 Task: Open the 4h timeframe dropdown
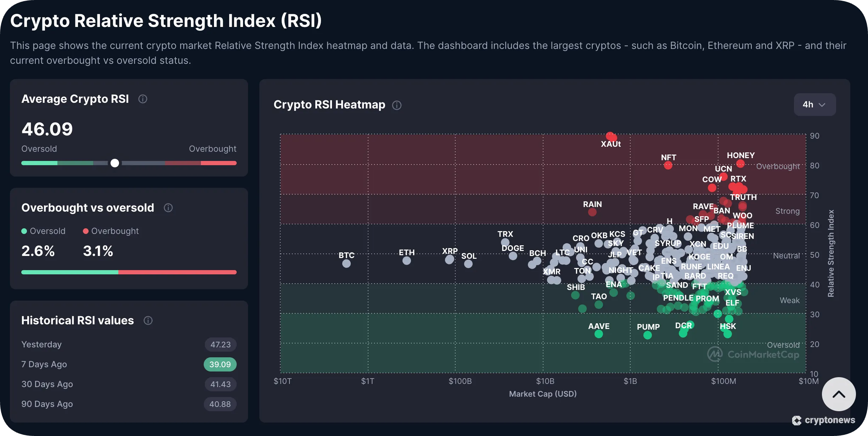pyautogui.click(x=815, y=105)
